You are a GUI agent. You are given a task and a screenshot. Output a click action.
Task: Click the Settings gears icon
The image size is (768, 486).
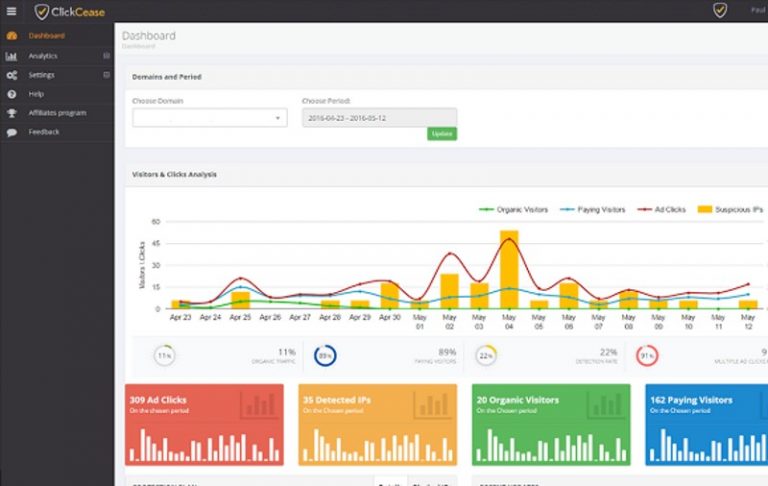pyautogui.click(x=12, y=75)
